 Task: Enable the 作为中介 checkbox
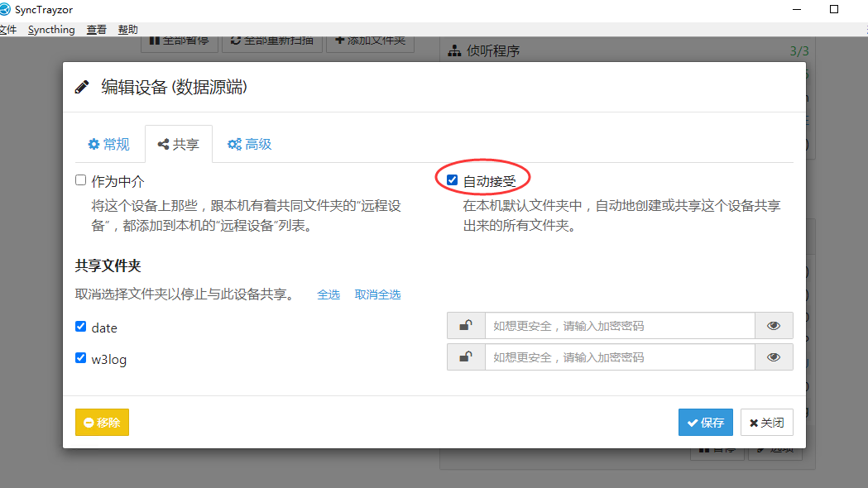tap(81, 180)
